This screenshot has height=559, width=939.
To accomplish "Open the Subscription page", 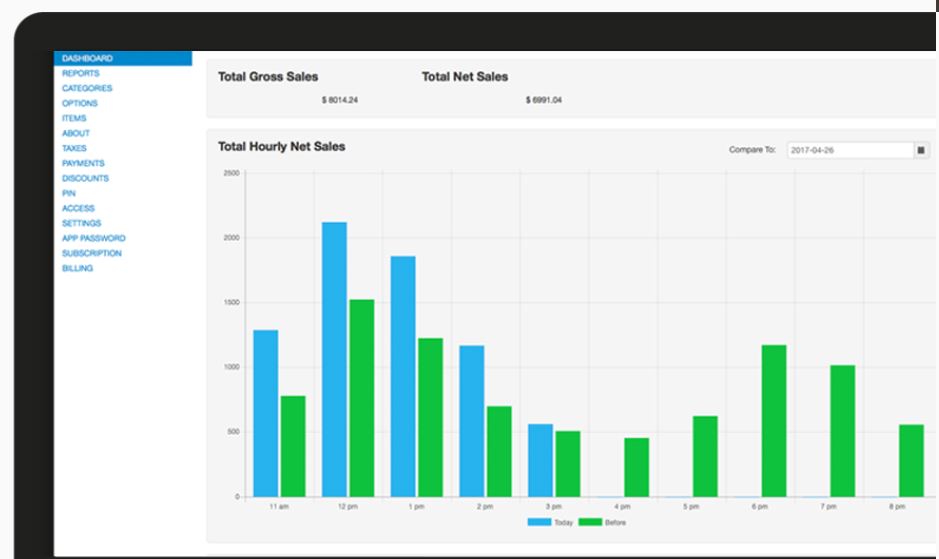I will [91, 254].
